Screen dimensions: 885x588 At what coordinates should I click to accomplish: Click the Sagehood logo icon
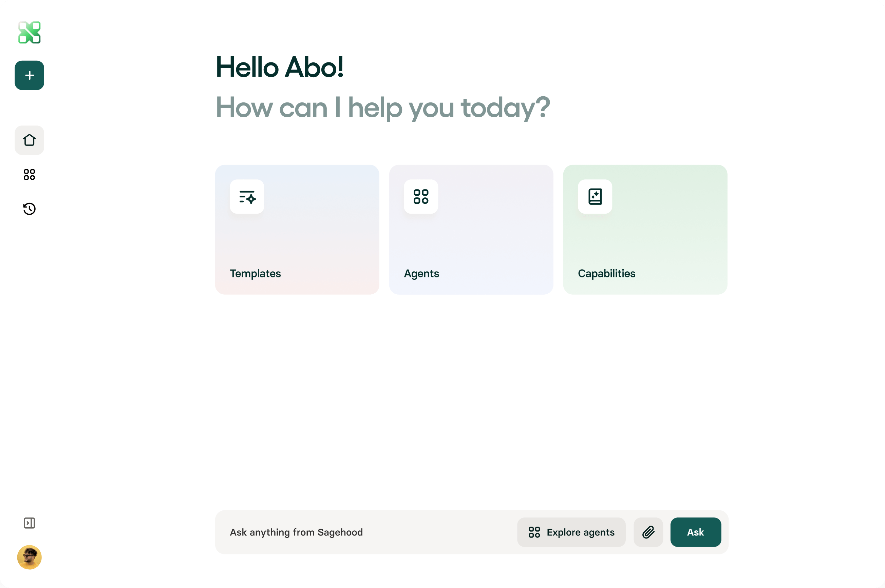click(29, 32)
